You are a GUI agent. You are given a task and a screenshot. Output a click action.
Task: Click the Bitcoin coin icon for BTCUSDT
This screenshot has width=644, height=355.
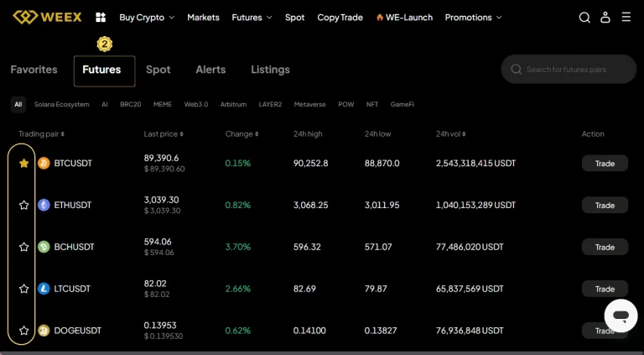point(44,163)
